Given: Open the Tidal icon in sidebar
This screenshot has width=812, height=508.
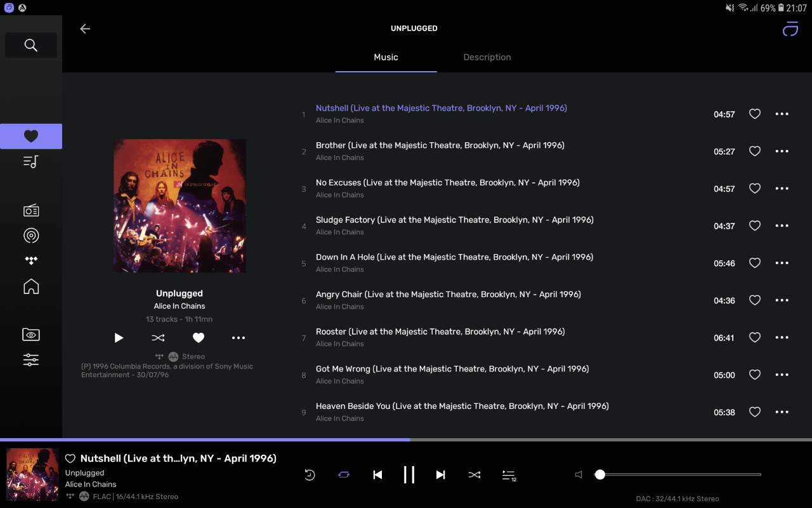Looking at the screenshot, I should 30,260.
